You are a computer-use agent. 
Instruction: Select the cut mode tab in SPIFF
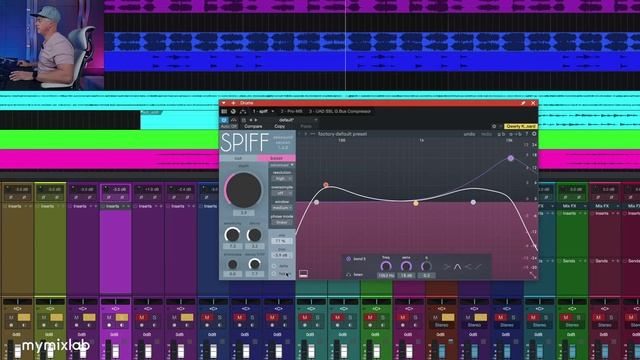[x=238, y=158]
